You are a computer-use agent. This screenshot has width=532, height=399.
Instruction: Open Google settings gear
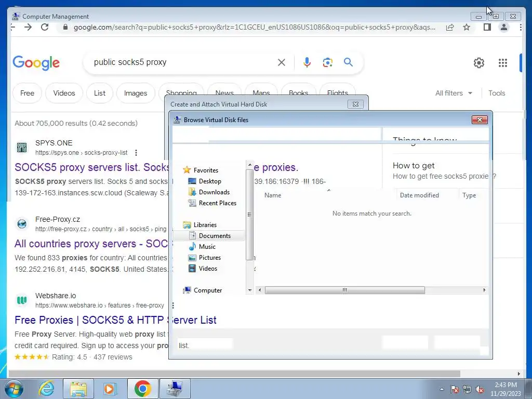pos(478,63)
